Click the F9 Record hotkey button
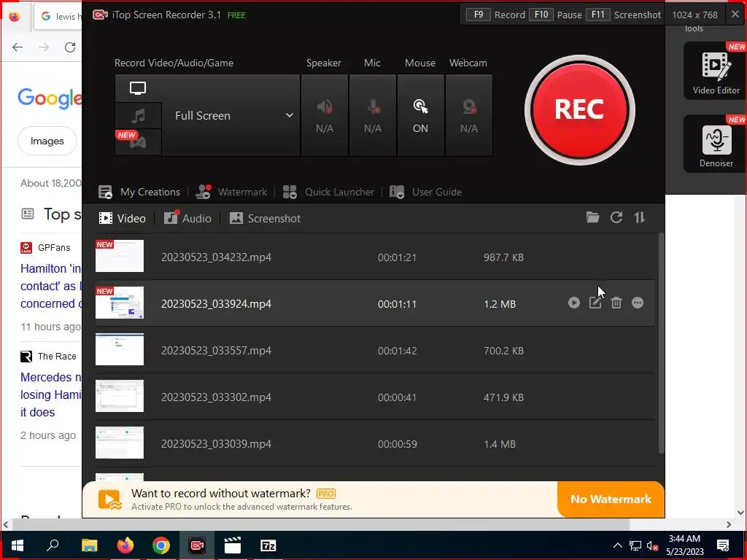Image resolution: width=747 pixels, height=560 pixels. click(479, 15)
